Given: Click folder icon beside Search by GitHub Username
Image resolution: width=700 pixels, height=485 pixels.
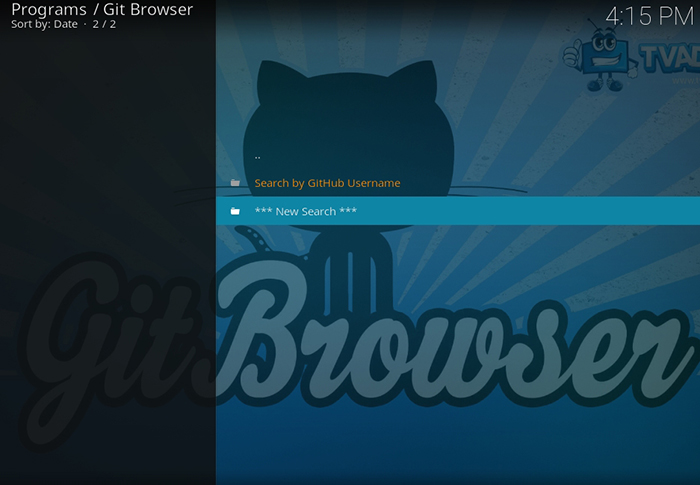Looking at the screenshot, I should [235, 183].
